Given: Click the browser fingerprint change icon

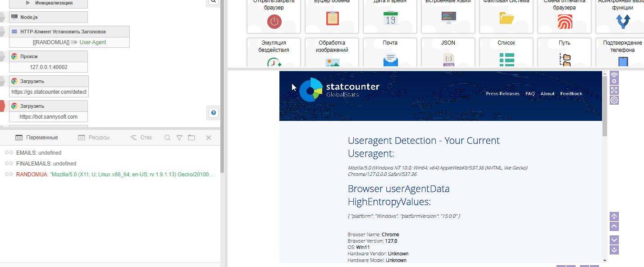Looking at the screenshot, I should (564, 21).
